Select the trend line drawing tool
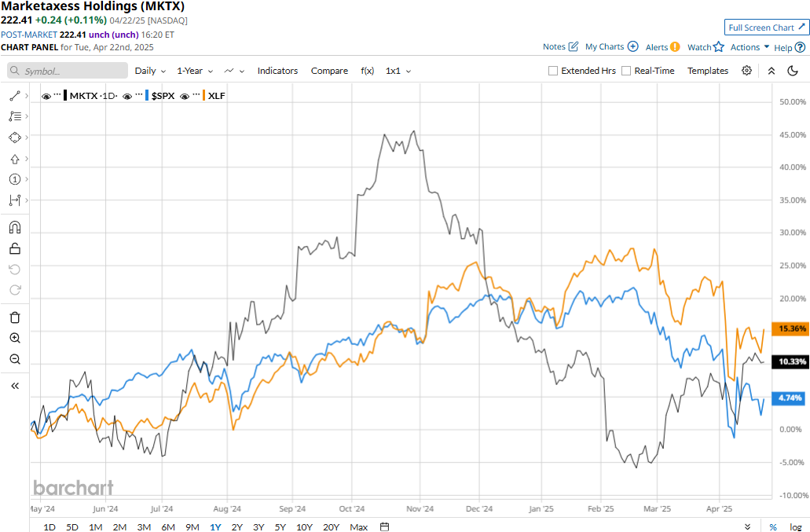Viewport: 810px width, 532px height. click(14, 96)
